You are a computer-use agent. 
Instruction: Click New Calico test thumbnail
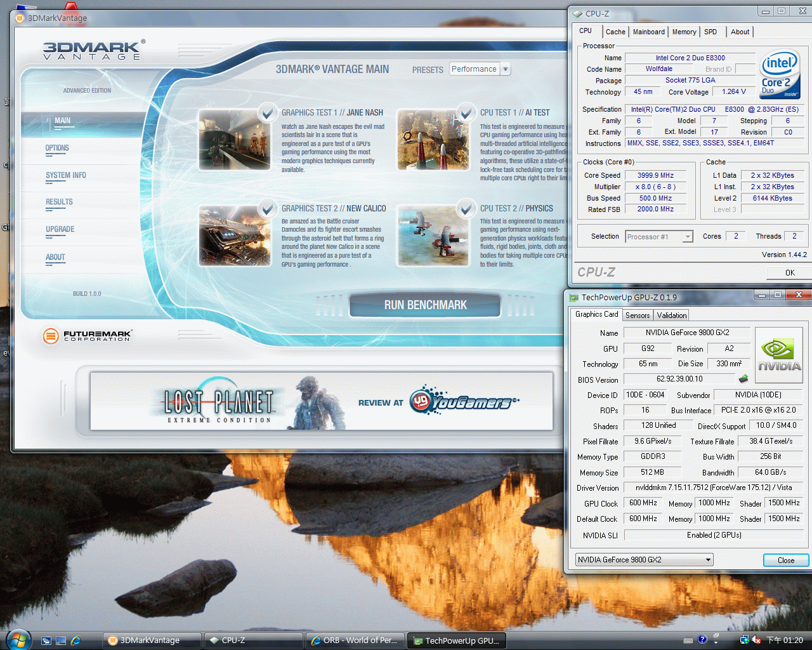tap(235, 235)
